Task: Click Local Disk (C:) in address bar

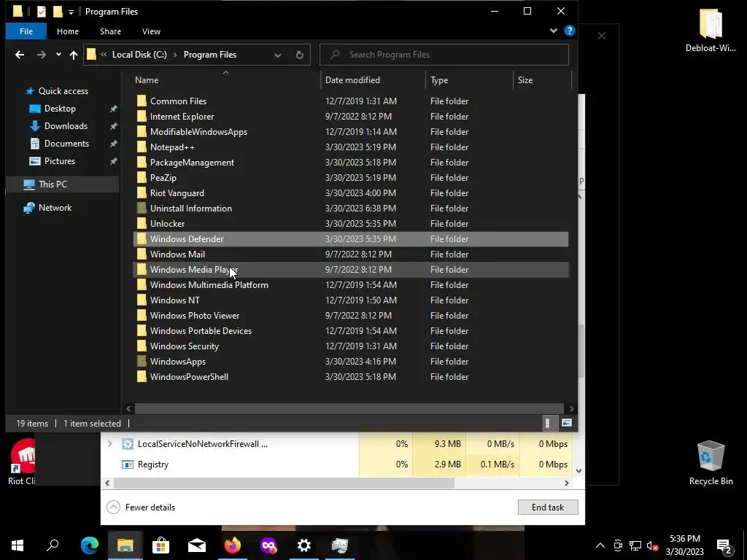Action: [x=139, y=55]
